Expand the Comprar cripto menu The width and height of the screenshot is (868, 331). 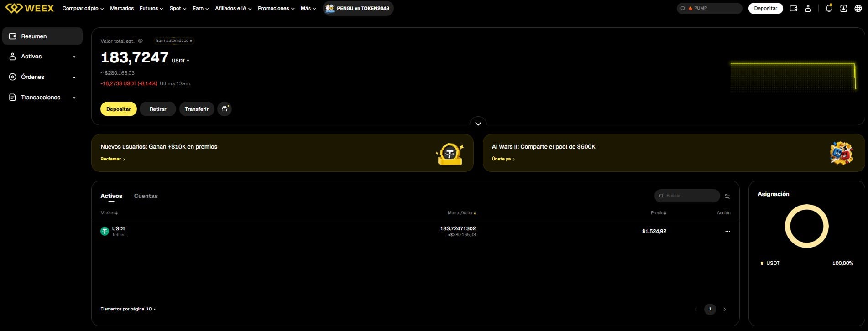click(x=83, y=8)
